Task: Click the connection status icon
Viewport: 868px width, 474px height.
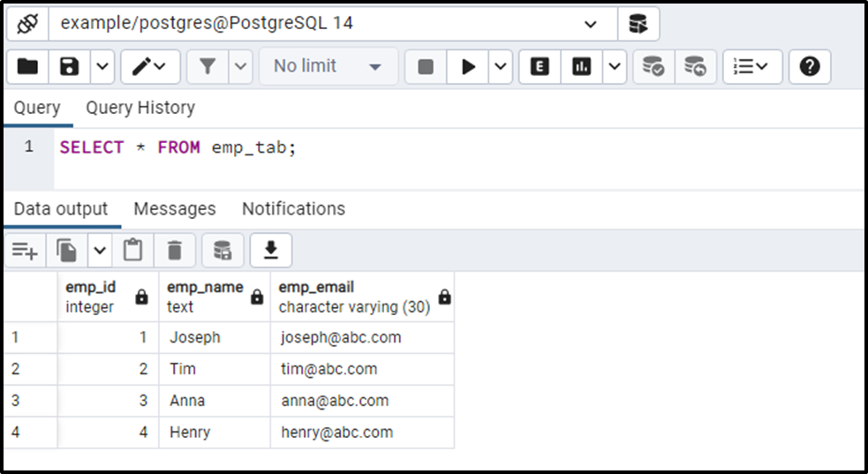Action: point(27,25)
